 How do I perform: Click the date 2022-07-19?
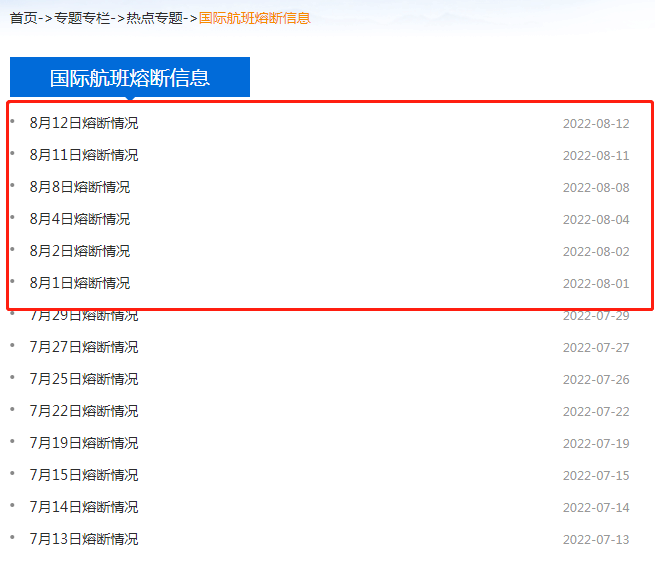click(596, 444)
